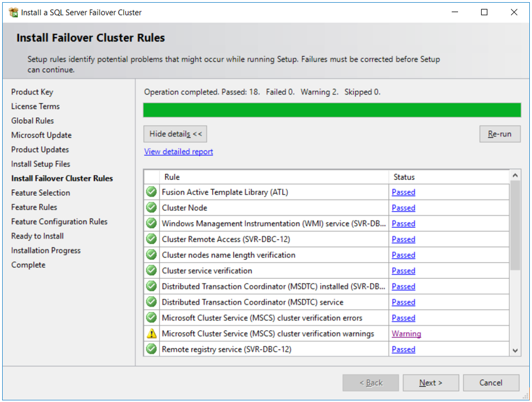This screenshot has height=402, width=532.
Task: Click the Operation completed status text
Action: pos(262,92)
